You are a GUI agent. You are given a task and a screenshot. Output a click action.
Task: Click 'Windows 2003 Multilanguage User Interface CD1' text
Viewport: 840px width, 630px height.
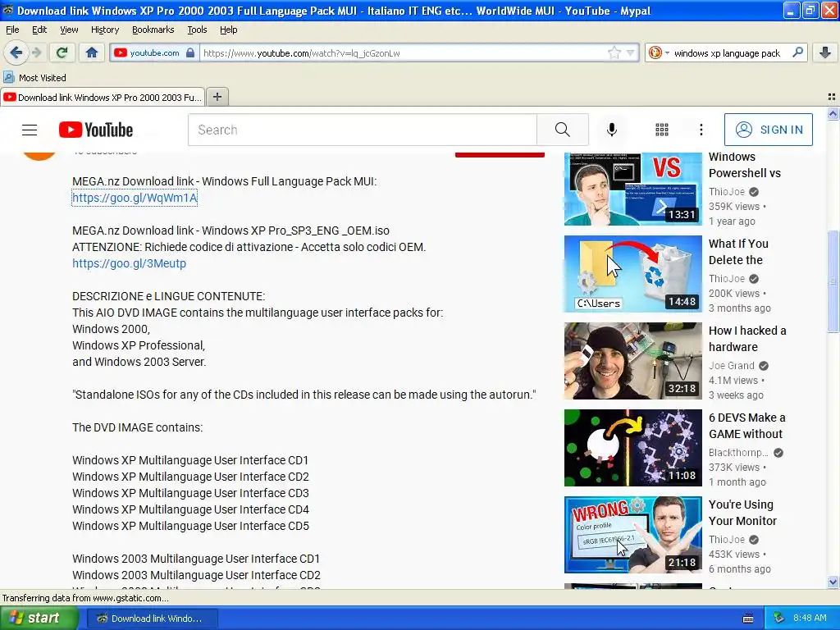click(x=196, y=558)
